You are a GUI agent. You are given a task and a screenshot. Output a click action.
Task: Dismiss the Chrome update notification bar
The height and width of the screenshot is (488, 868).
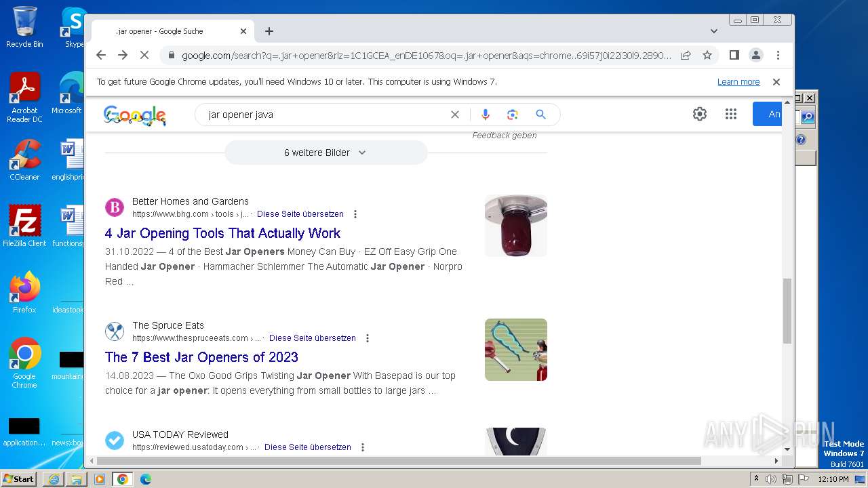(x=776, y=82)
